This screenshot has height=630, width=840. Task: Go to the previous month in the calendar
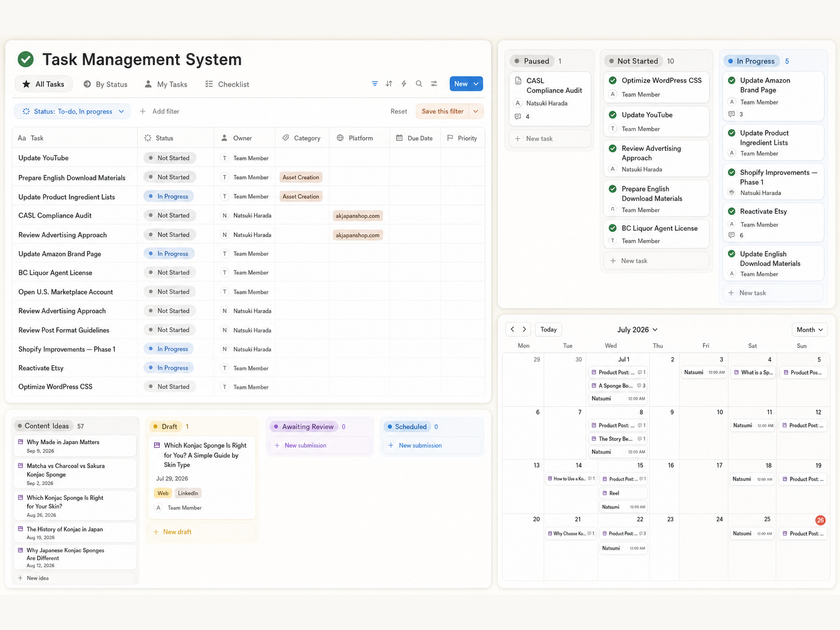pos(512,329)
